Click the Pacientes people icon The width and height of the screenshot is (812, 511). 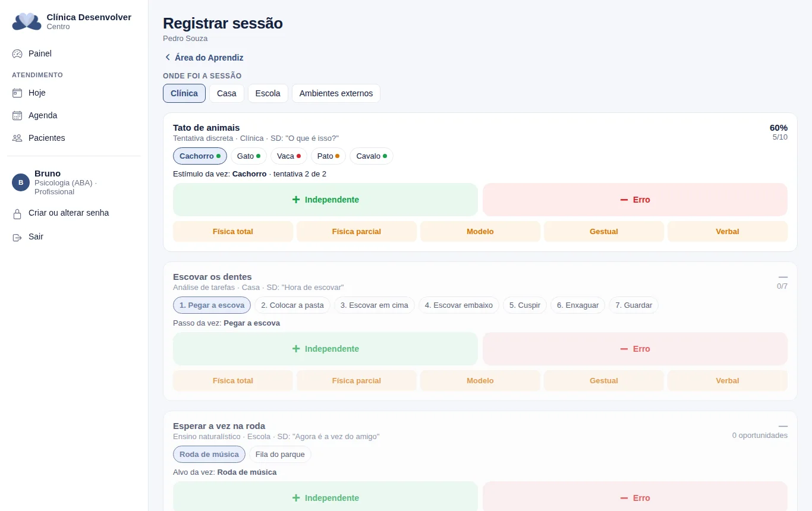(17, 138)
